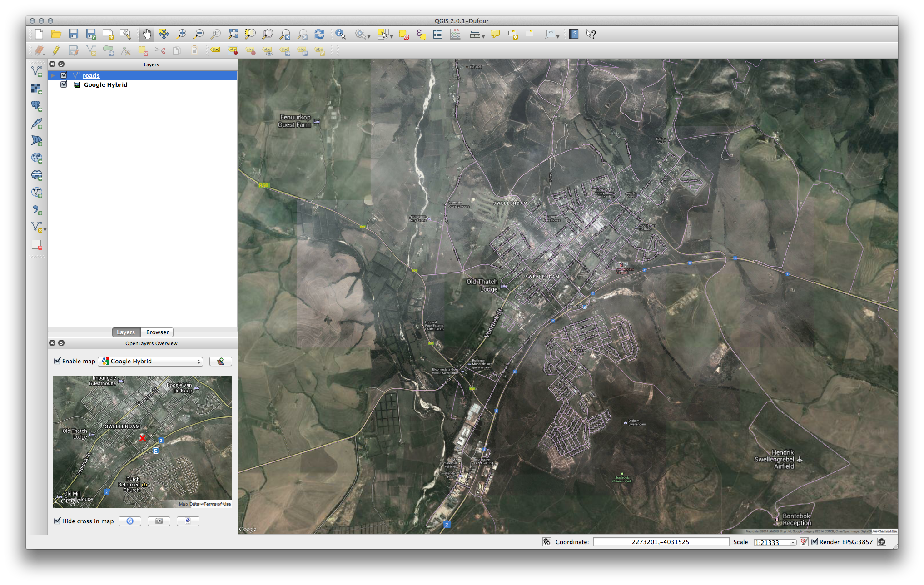Open the attribute table icon
The width and height of the screenshot is (924, 585).
[x=437, y=34]
